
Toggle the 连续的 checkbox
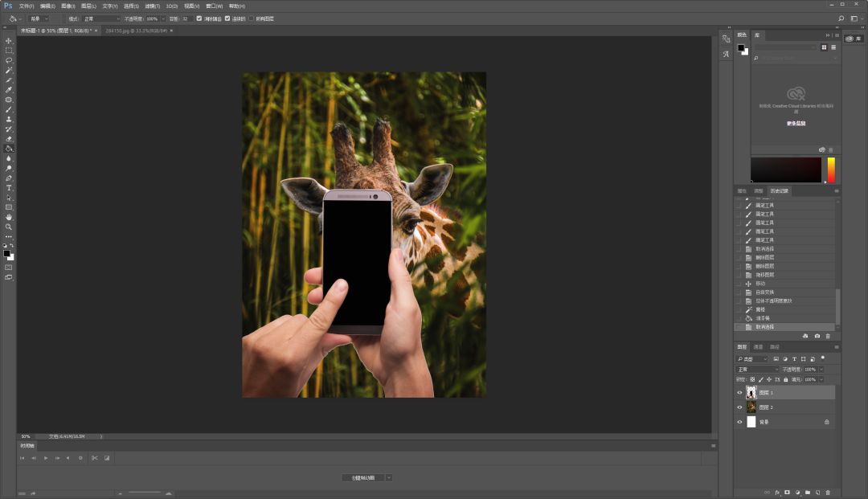pos(227,18)
